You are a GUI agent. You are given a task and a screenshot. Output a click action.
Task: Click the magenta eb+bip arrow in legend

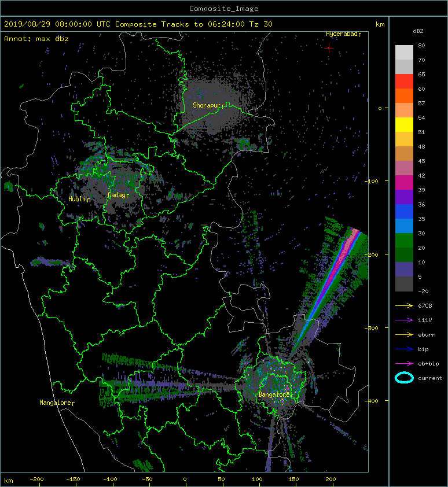404,363
